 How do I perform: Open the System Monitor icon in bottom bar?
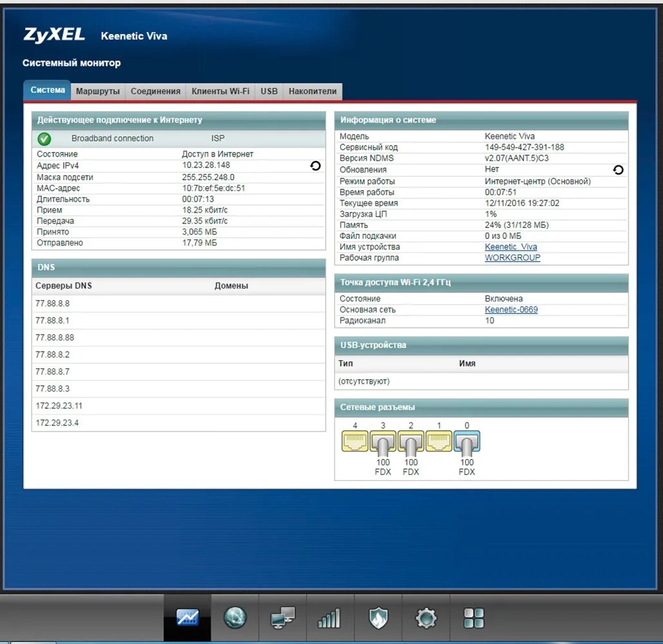[187, 618]
